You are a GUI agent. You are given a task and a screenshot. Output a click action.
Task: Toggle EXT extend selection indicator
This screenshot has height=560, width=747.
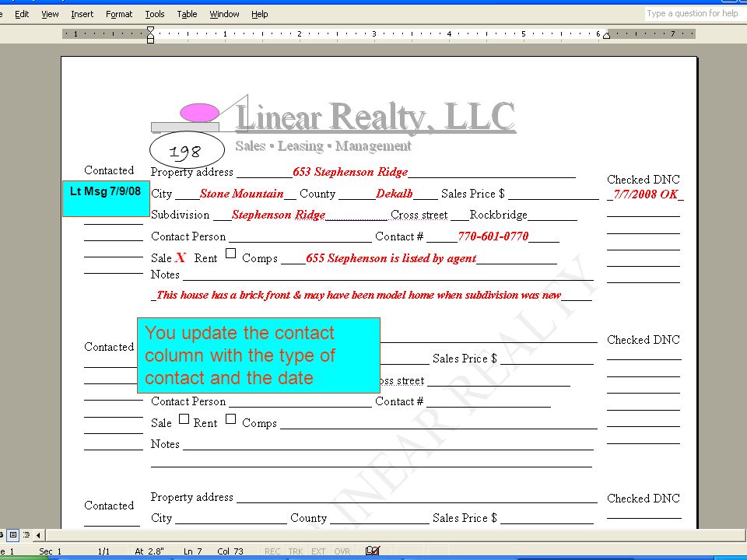[317, 551]
